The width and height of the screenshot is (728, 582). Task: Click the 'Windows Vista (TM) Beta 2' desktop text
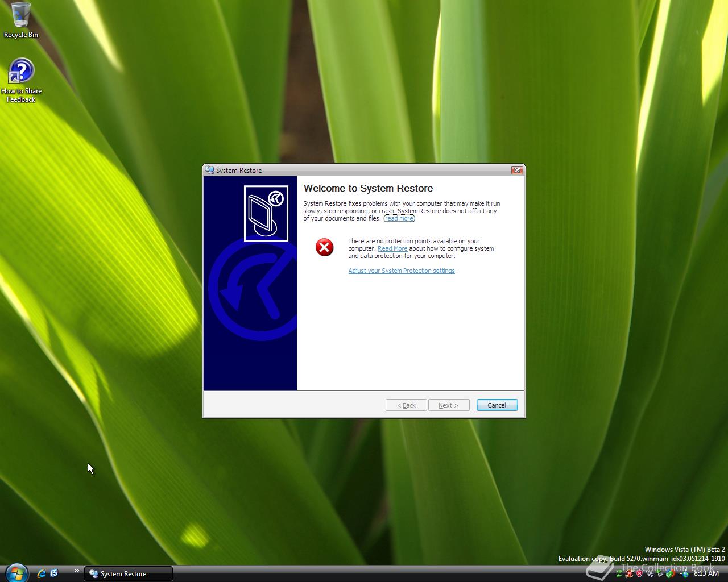685,550
